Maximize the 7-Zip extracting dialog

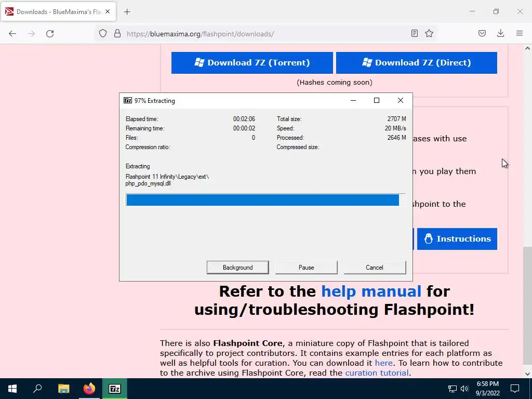pyautogui.click(x=377, y=100)
